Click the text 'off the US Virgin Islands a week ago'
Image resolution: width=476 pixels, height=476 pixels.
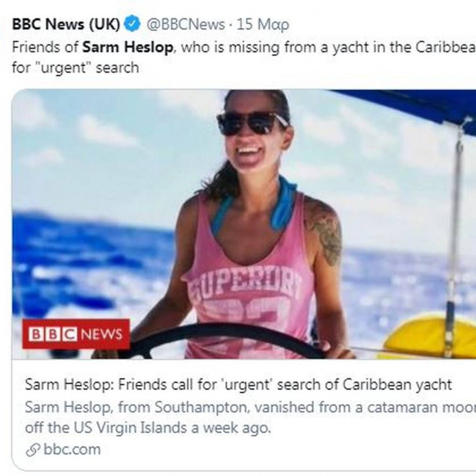[148, 428]
